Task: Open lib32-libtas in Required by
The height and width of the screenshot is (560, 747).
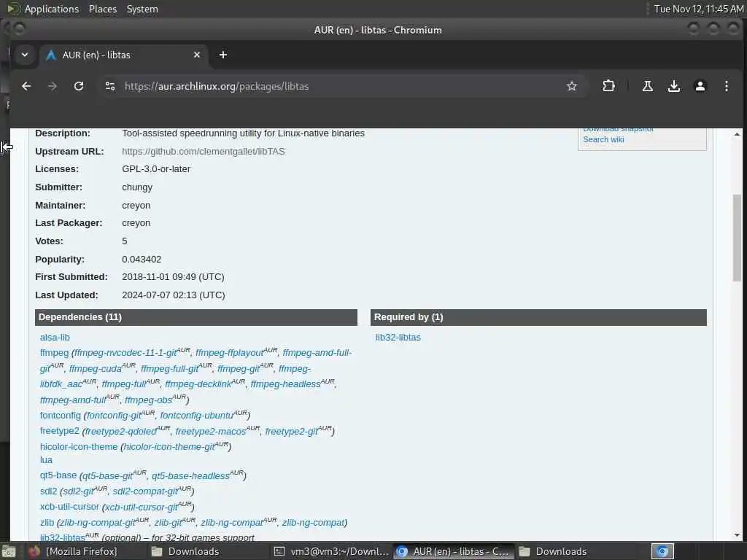Action: [398, 338]
